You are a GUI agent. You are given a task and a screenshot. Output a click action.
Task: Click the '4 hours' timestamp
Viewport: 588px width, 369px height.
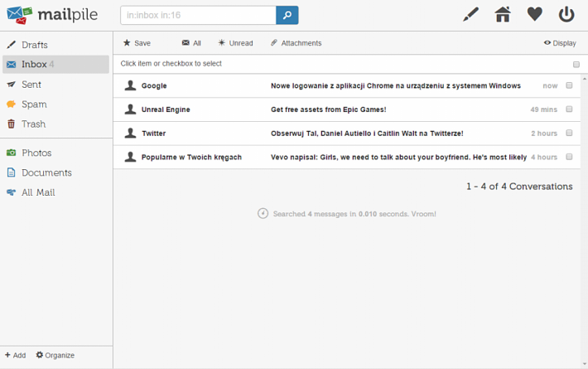point(544,157)
